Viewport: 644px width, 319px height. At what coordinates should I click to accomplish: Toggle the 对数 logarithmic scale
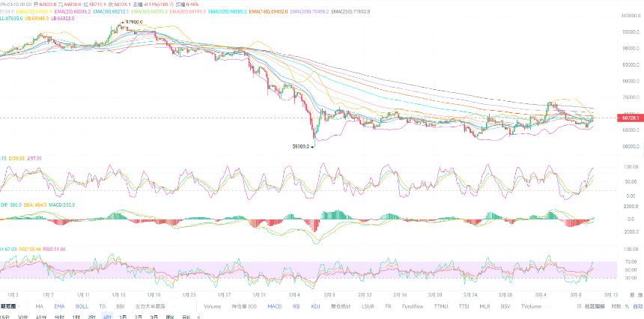click(x=616, y=306)
